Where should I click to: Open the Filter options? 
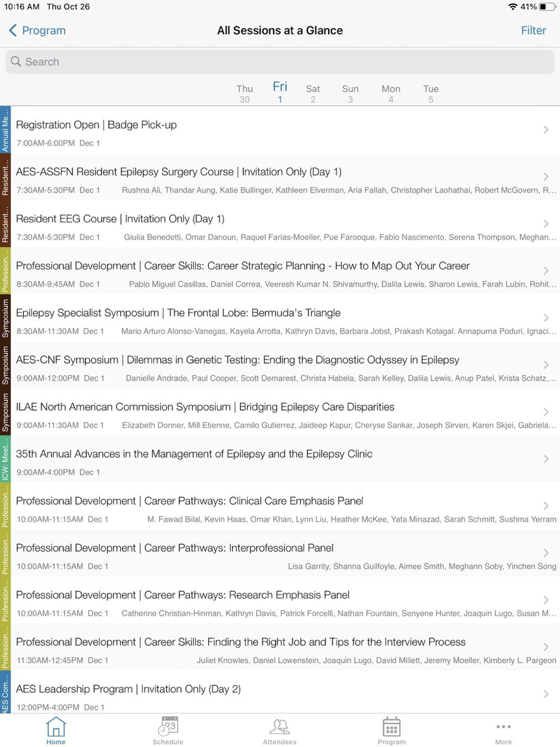pos(533,30)
